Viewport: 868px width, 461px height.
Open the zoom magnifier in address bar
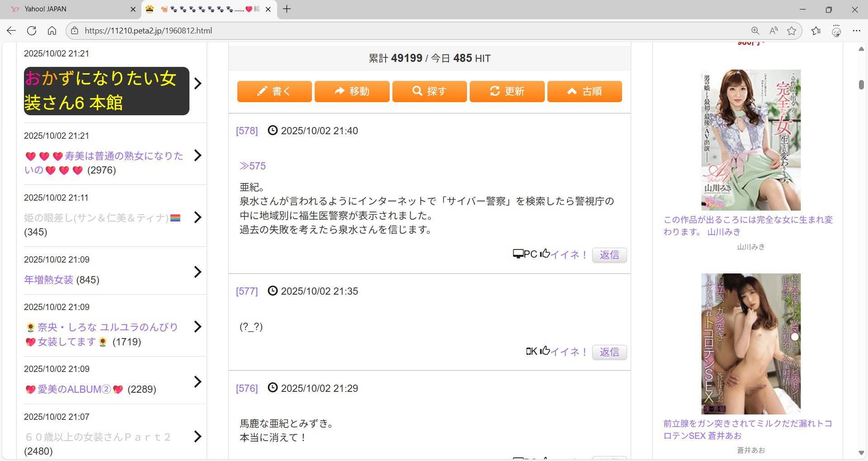[755, 31]
